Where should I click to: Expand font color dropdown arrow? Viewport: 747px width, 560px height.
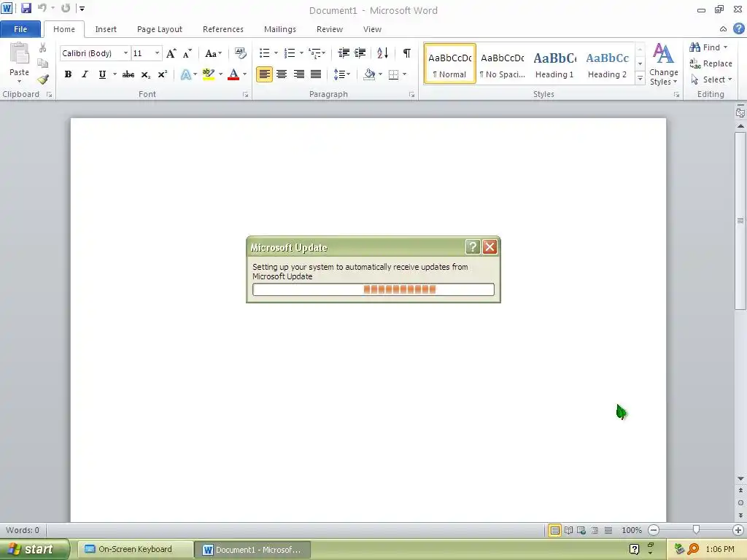(245, 74)
